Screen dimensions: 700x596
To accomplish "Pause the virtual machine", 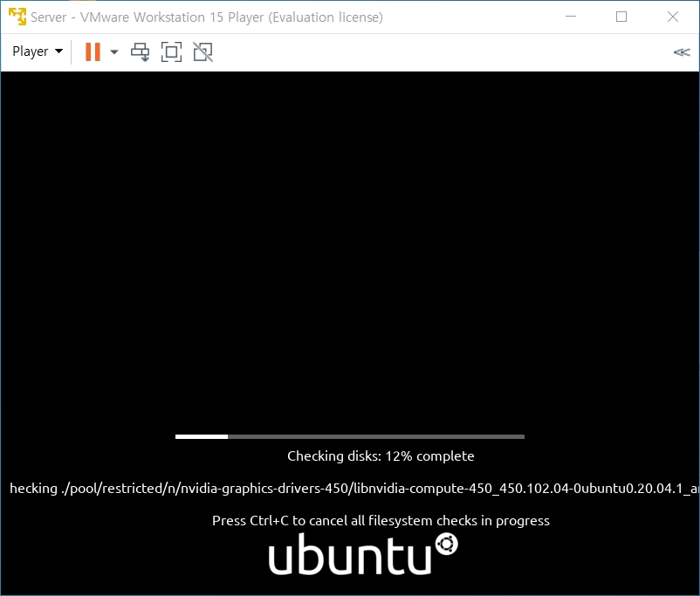I will (93, 51).
